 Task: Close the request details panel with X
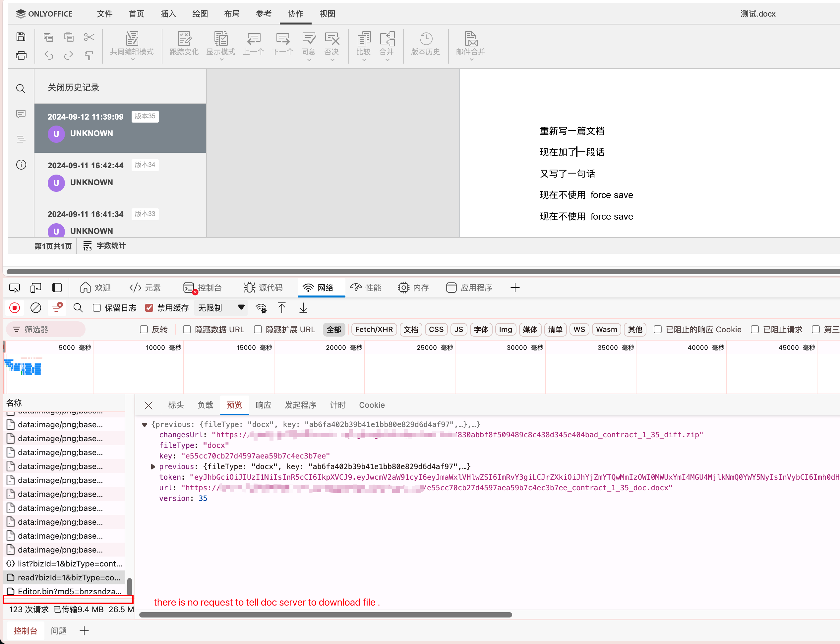[x=149, y=405]
